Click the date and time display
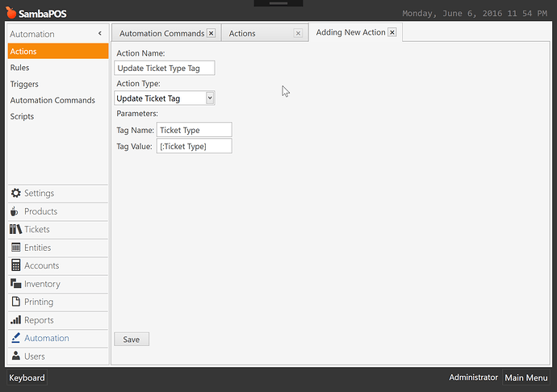The width and height of the screenshot is (557, 392). pyautogui.click(x=475, y=14)
